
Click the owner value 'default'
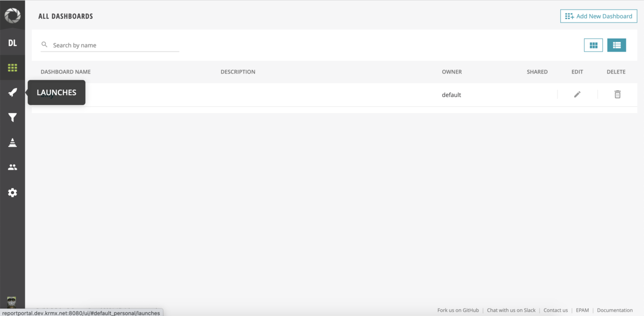pyautogui.click(x=451, y=95)
